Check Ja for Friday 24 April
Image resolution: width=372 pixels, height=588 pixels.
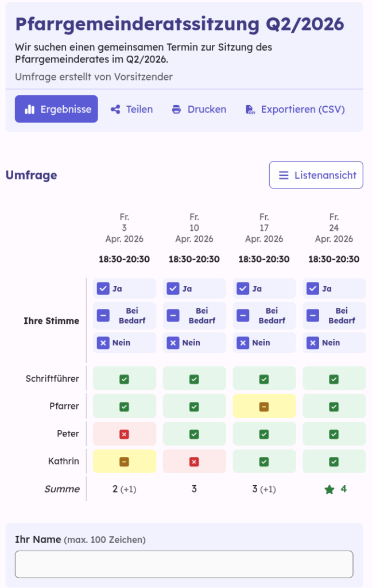313,288
